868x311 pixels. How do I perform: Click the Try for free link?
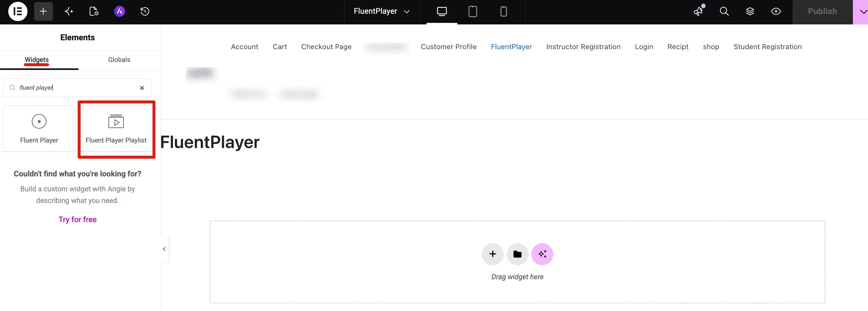[78, 219]
